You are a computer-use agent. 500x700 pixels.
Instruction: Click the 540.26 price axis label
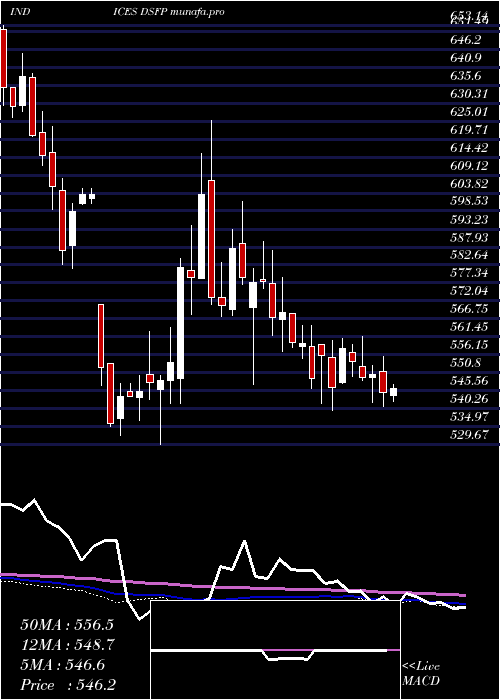(469, 398)
